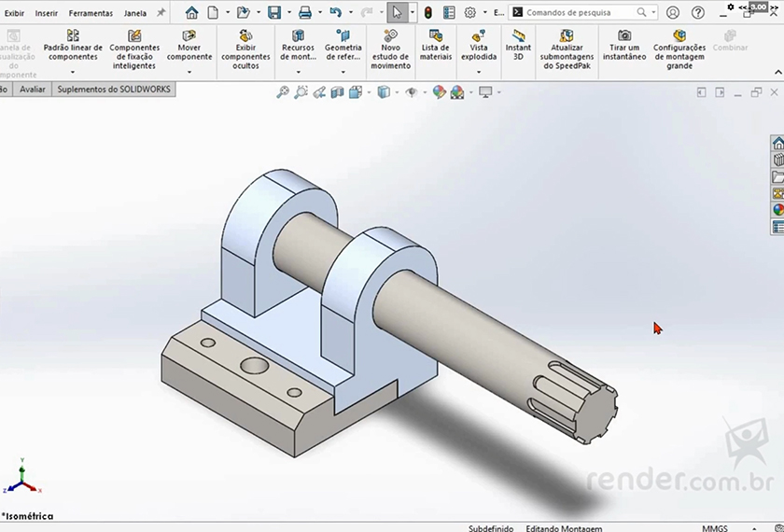Image resolution: width=784 pixels, height=532 pixels.
Task: Toggle the Select cursor tool
Action: 397,12
